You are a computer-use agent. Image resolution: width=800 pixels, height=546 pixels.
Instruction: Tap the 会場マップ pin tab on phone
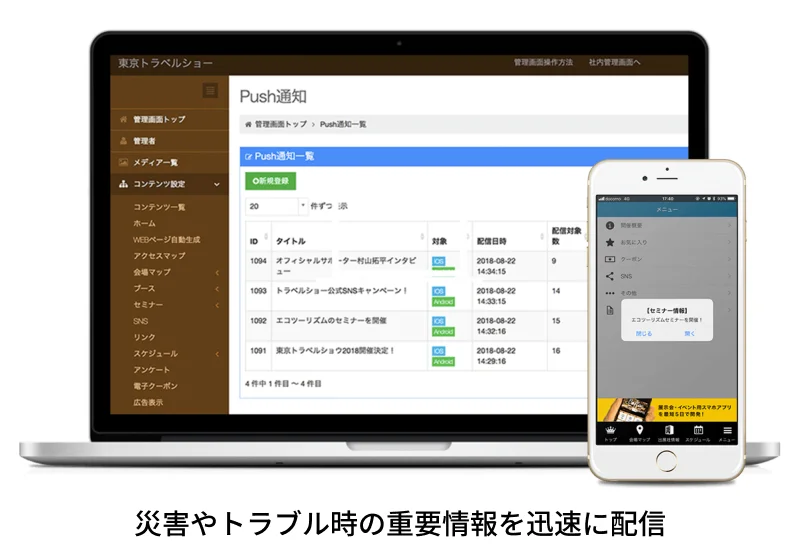[639, 433]
